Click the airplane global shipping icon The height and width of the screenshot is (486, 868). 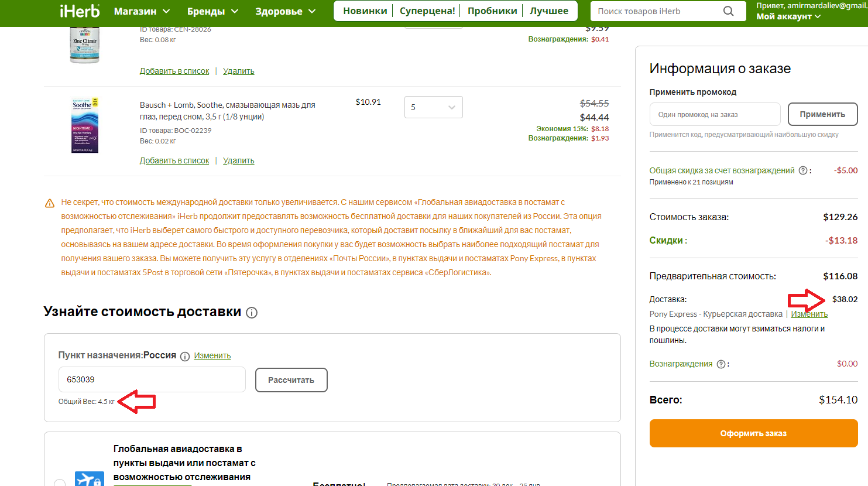pos(89,479)
